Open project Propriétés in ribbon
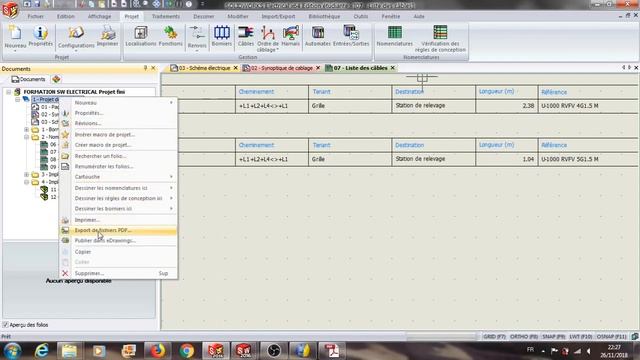Screen dimensions: 640x360 (x=40, y=36)
